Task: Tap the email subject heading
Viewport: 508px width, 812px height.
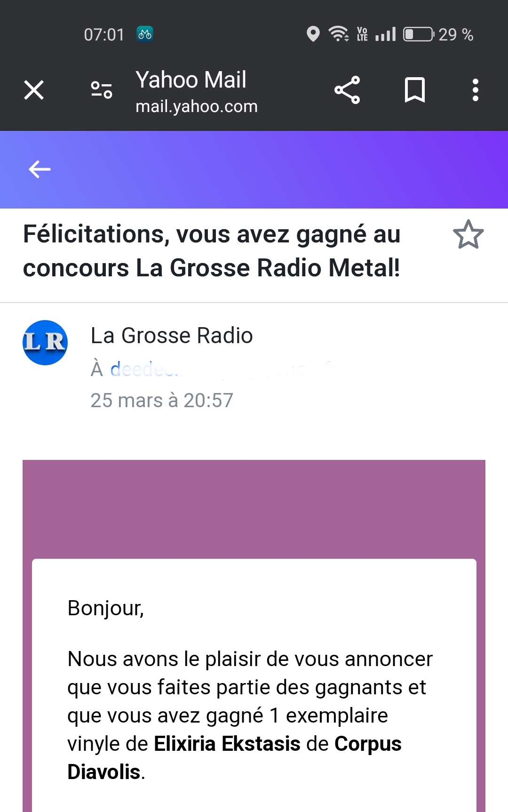Action: [x=212, y=251]
